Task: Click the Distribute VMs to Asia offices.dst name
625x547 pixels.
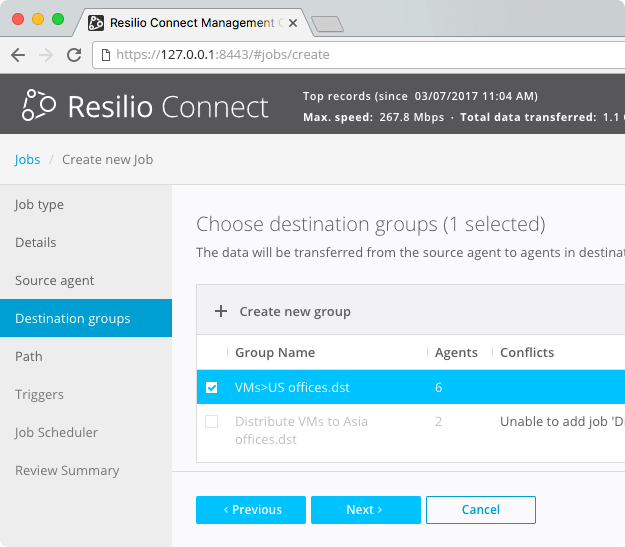Action: coord(301,431)
